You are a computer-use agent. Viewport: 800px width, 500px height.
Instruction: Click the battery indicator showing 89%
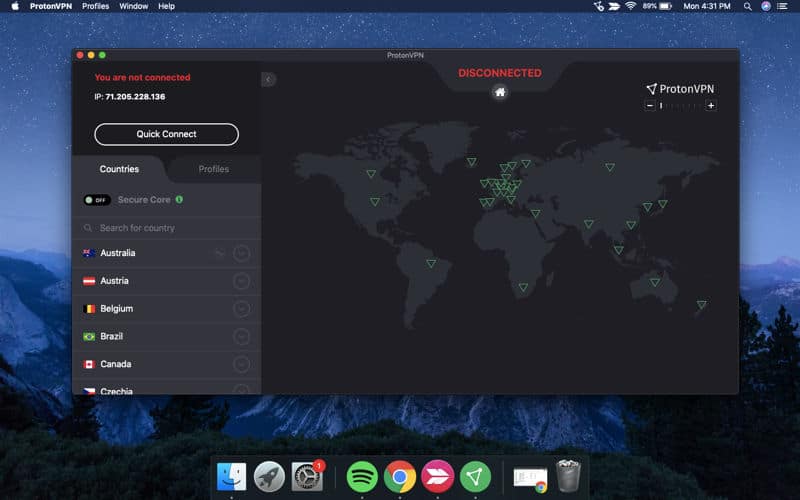pos(657,6)
